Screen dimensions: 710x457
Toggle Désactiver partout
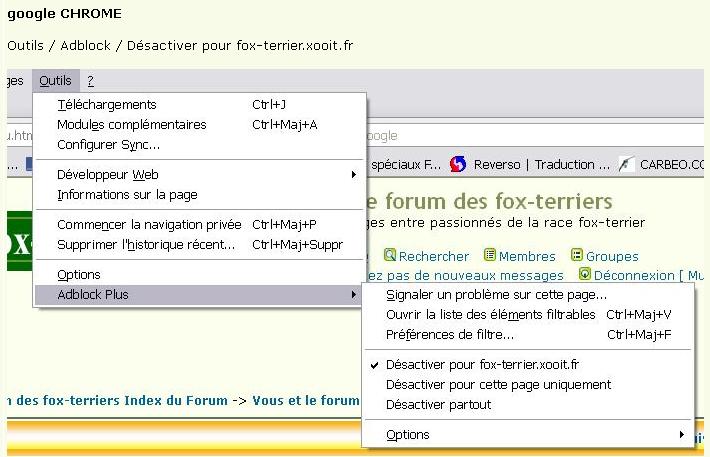tap(528, 404)
